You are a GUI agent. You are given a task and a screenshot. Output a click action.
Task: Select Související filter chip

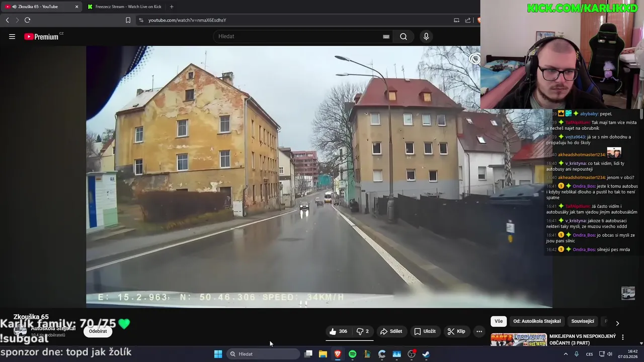click(x=583, y=321)
